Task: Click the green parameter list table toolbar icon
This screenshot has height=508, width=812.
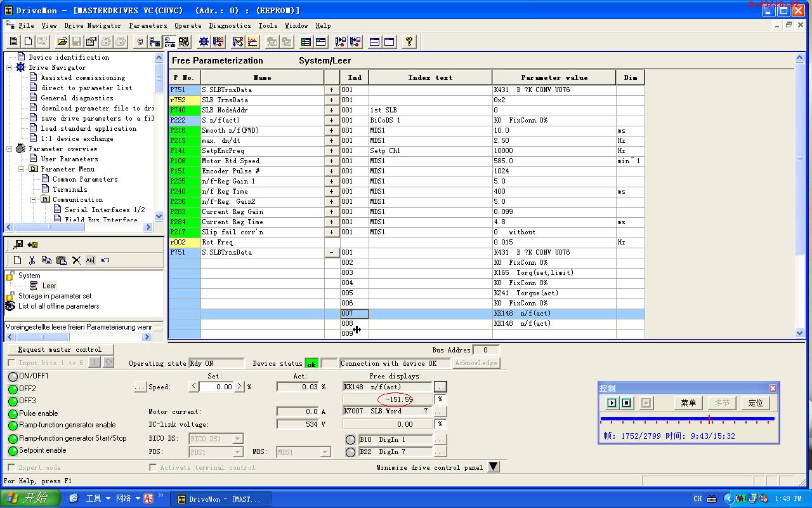Action: coord(306,42)
